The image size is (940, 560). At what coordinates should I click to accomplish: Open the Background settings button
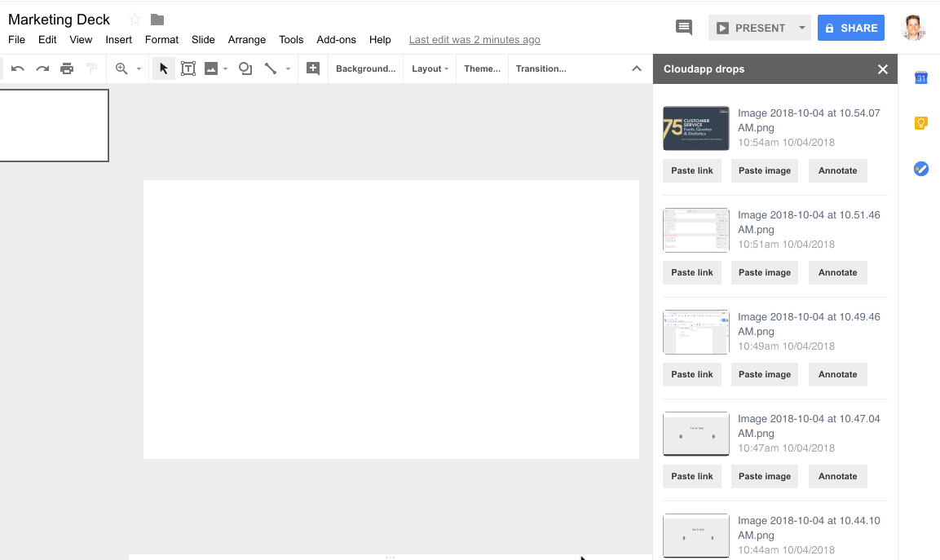point(366,68)
